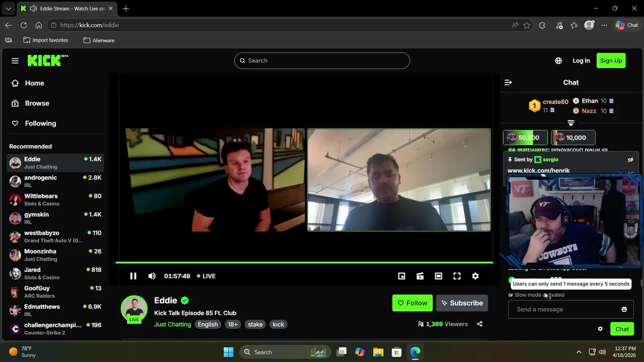This screenshot has height=362, width=644.
Task: Click the 18+ tag
Action: (232, 324)
